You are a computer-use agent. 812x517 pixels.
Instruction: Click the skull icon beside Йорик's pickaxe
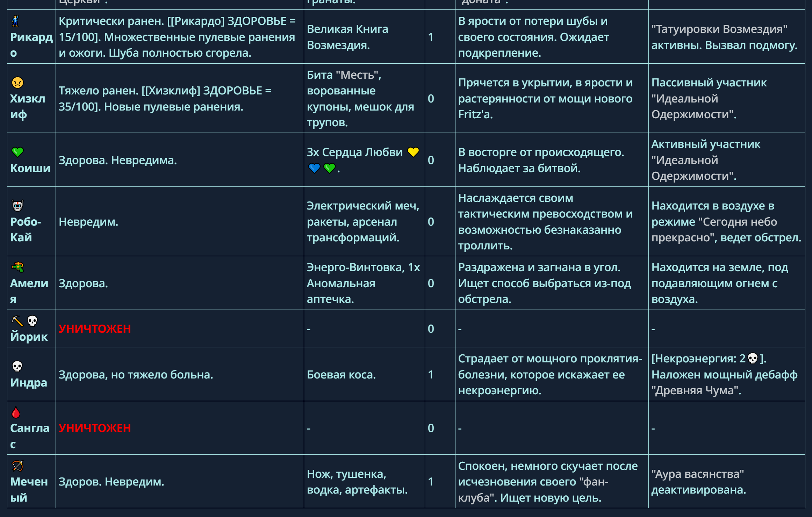coord(32,321)
